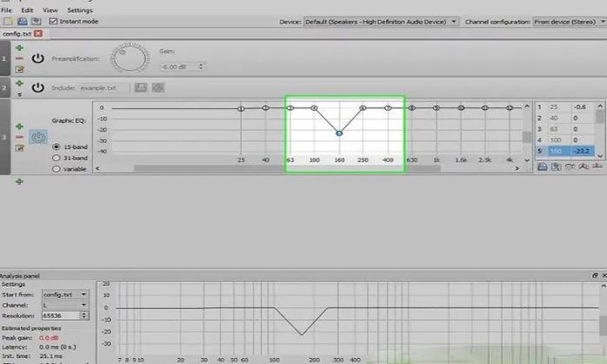Add a filter above the Preamplification row

pyautogui.click(x=19, y=48)
